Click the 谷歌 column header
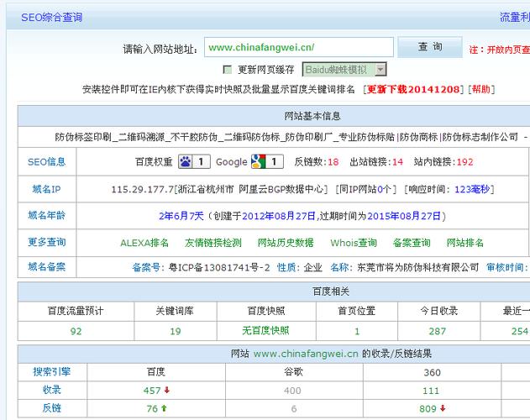Screen dimensions: 530x420 (294, 372)
